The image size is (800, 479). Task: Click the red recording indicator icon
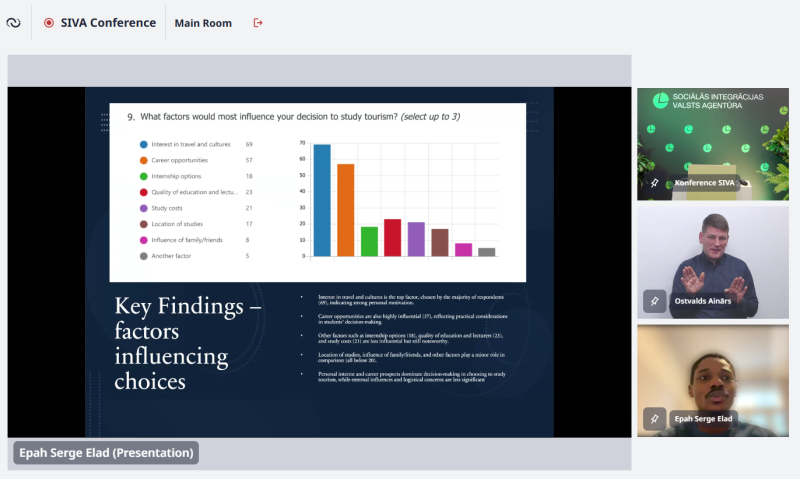tap(49, 22)
